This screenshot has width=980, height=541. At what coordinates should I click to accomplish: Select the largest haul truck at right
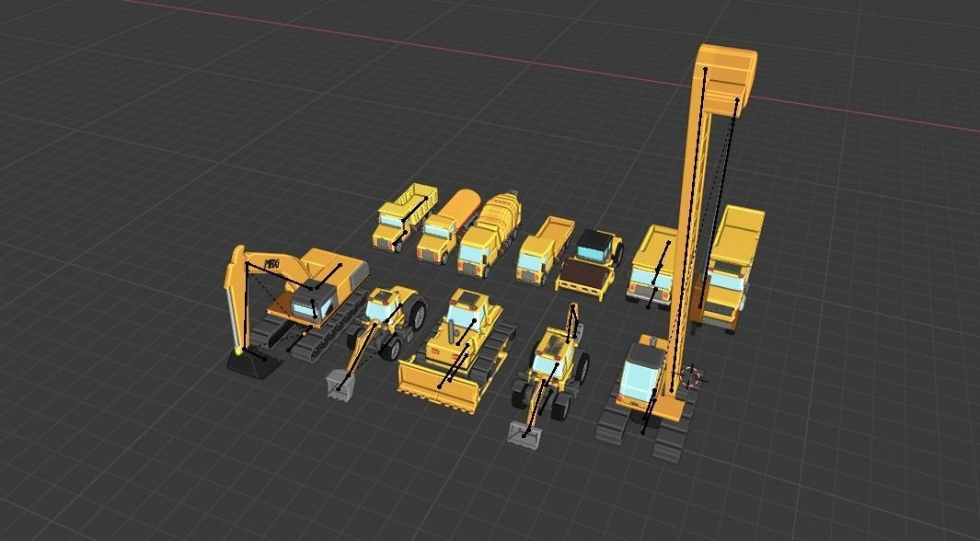(x=730, y=269)
